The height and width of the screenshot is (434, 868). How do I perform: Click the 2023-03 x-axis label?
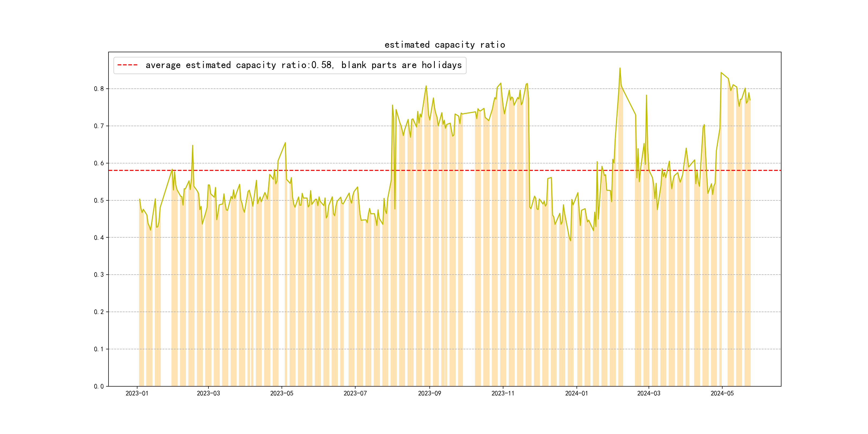tap(208, 393)
